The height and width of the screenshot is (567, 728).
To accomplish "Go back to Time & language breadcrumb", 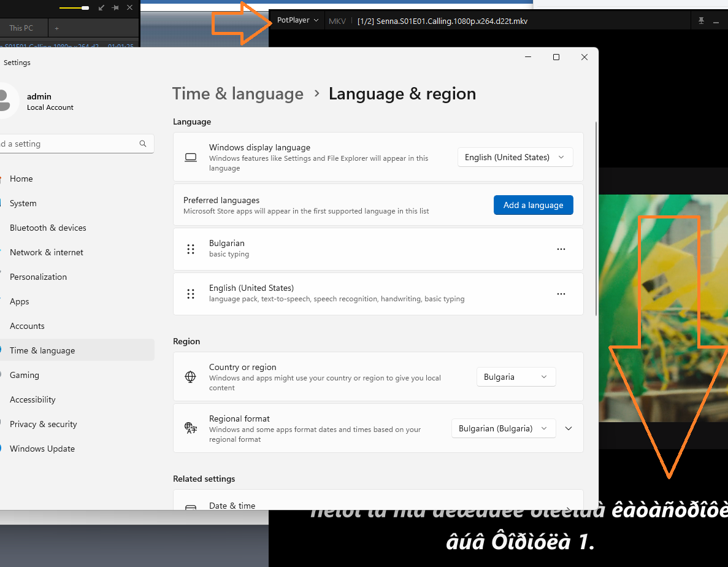I will [238, 94].
